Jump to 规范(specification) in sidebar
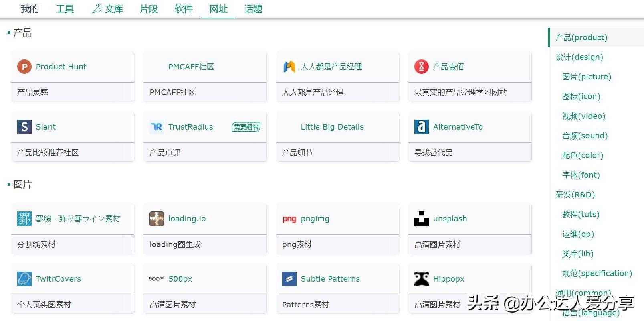 click(597, 273)
